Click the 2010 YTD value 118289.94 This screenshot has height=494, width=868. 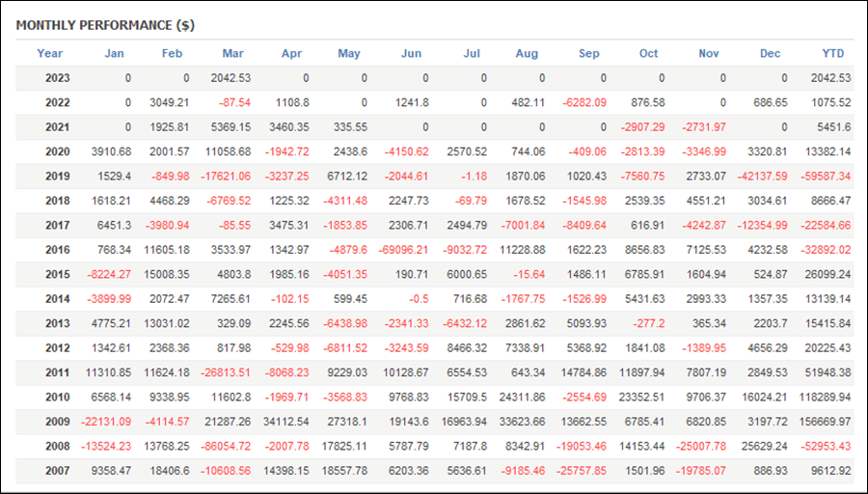(x=825, y=398)
